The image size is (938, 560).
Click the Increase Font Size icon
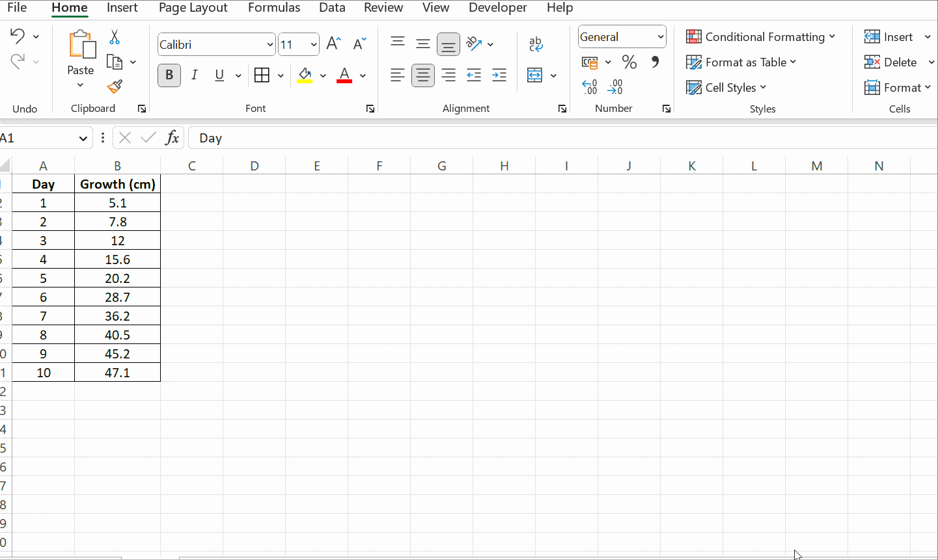[x=333, y=44]
